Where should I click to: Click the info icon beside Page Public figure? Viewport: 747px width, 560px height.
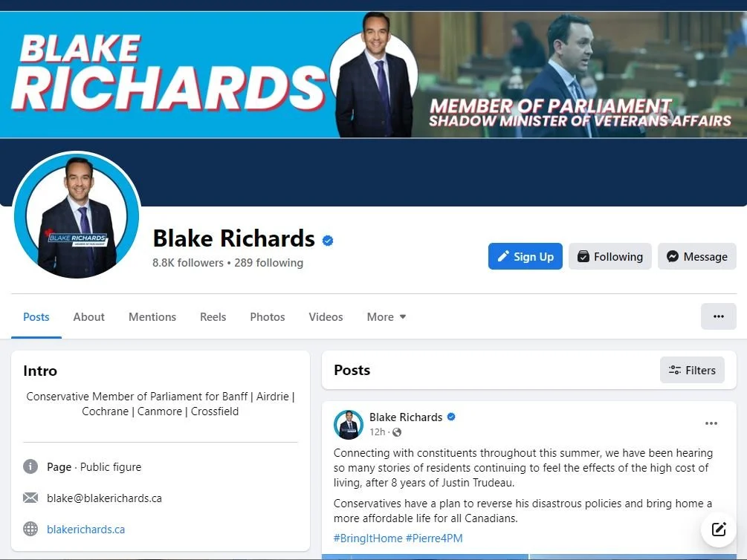(30, 466)
